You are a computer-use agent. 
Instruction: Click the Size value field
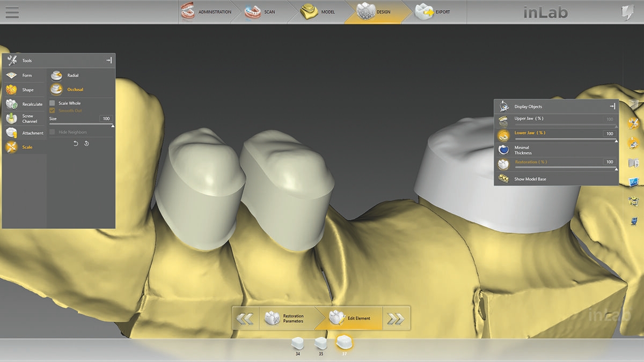(106, 119)
